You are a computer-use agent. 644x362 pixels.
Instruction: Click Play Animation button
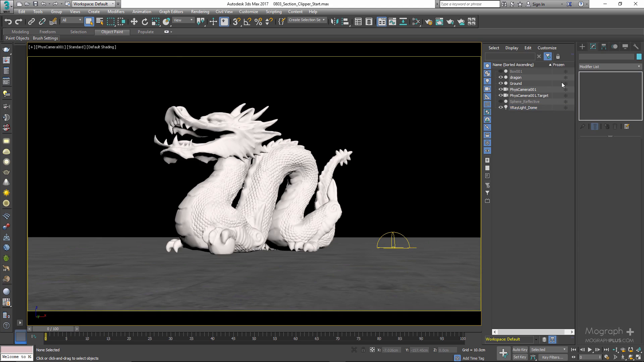[590, 350]
